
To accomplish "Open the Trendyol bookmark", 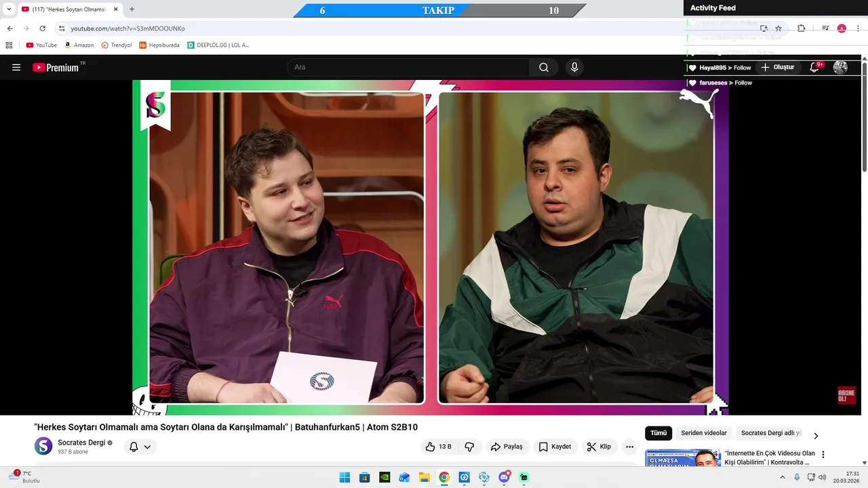I will click(x=117, y=45).
